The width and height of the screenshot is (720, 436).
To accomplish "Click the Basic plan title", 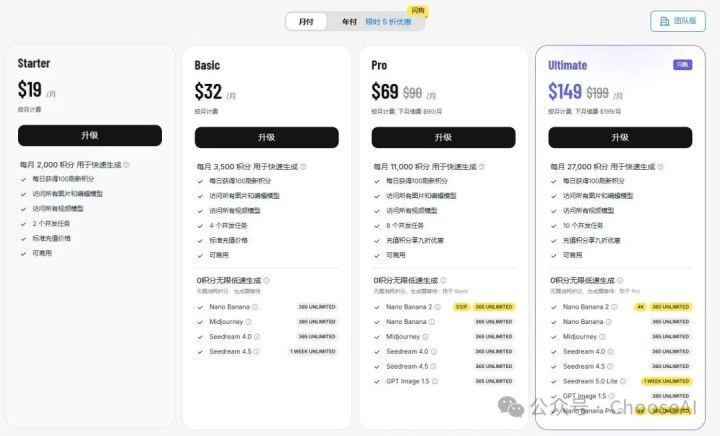I will [x=207, y=65].
